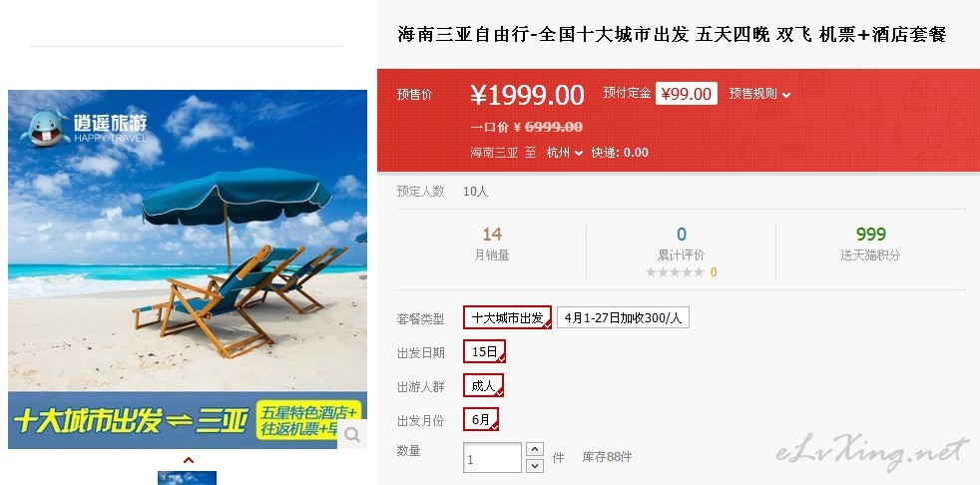Click the ¥99.00 deposit price box

(x=687, y=94)
